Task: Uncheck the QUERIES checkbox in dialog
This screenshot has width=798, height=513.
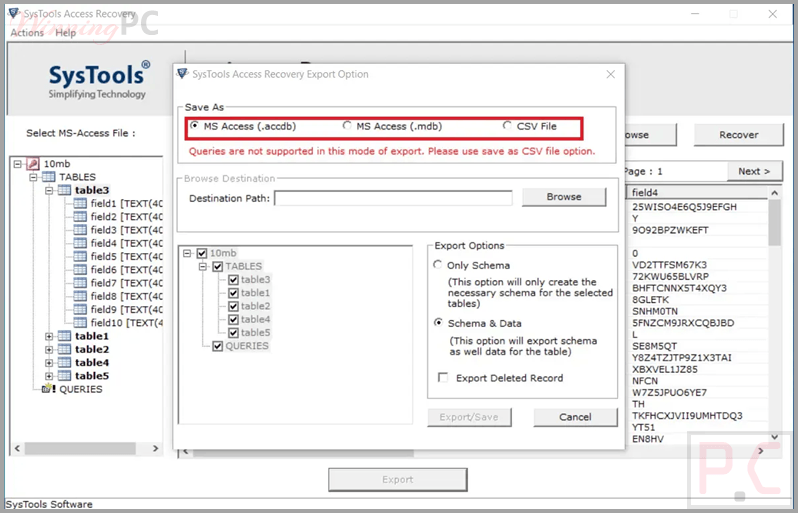Action: coord(218,346)
